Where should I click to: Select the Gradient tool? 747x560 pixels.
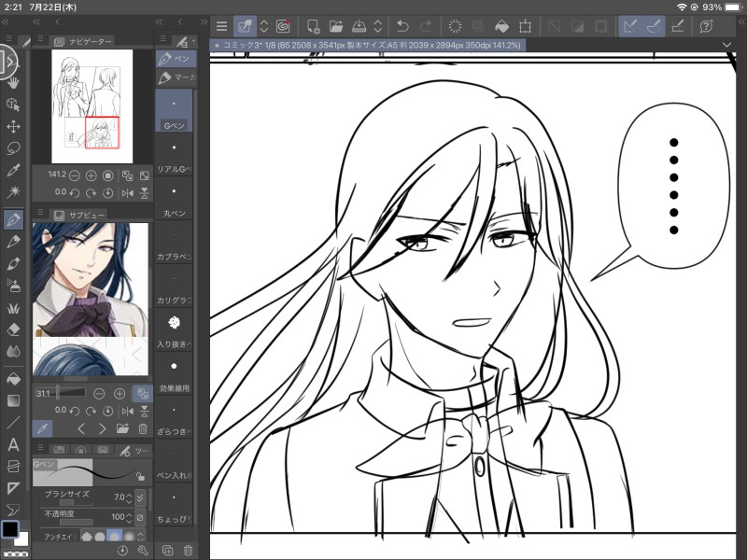[13, 401]
